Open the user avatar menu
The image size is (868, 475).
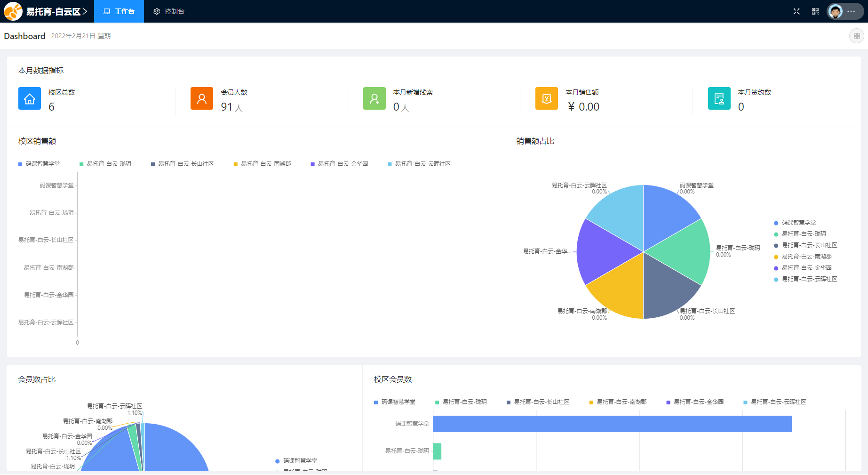tap(845, 11)
